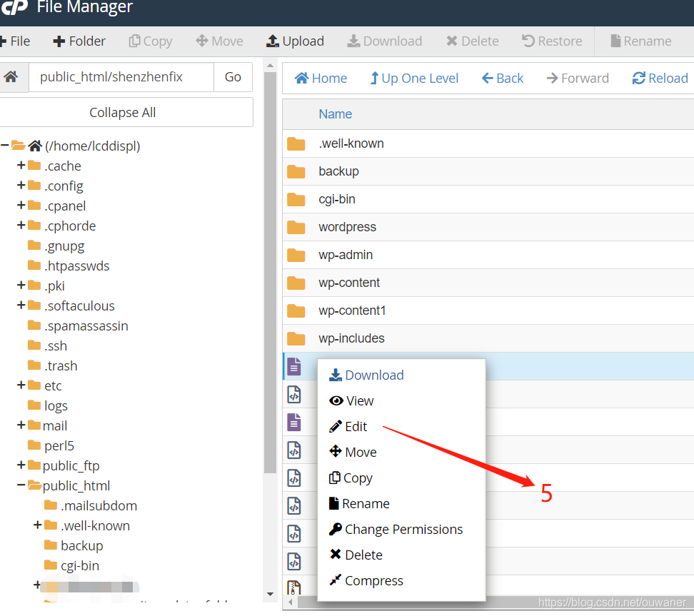
Task: Select .mailsubdom in the folder tree
Action: (99, 506)
